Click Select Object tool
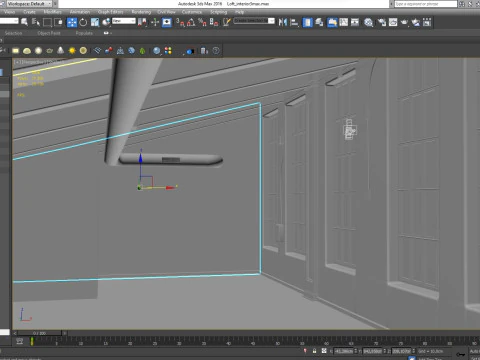480x360 pixels. (24, 22)
